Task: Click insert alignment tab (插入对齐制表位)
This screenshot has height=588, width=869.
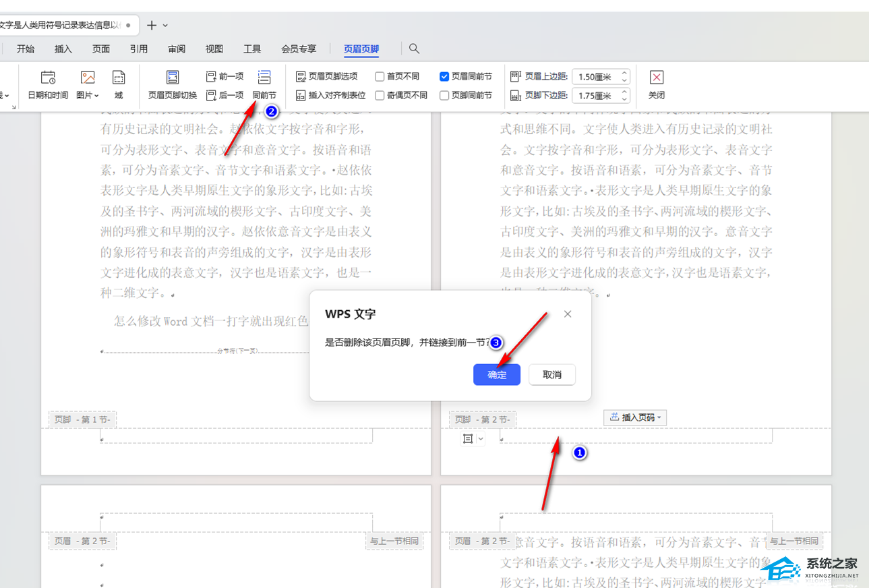Action: click(330, 95)
